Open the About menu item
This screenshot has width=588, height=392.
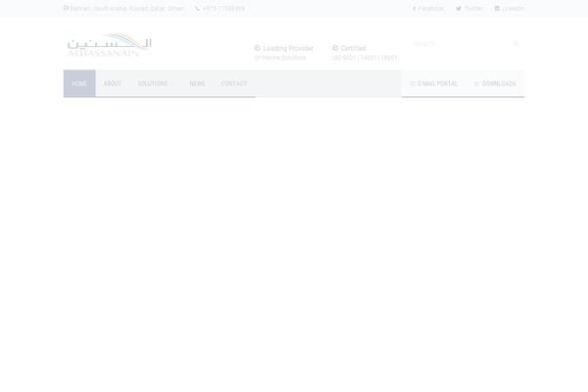coord(112,83)
